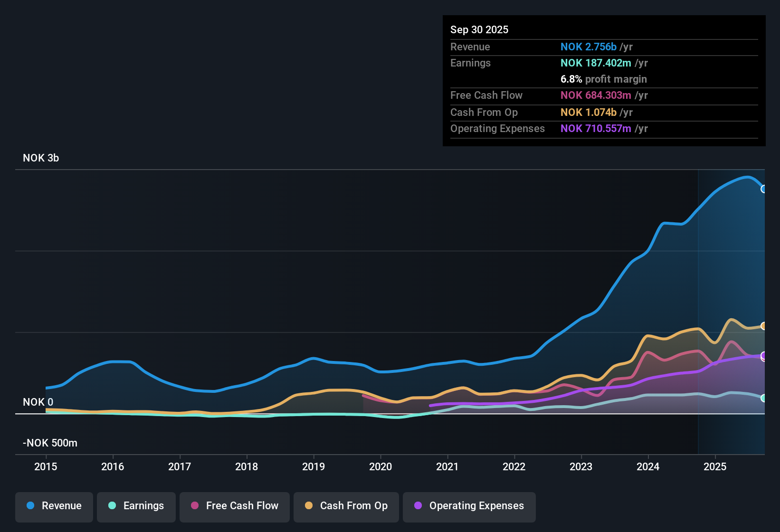Toggle the Operating Expenses series visibility
This screenshot has width=780, height=532.
(469, 506)
